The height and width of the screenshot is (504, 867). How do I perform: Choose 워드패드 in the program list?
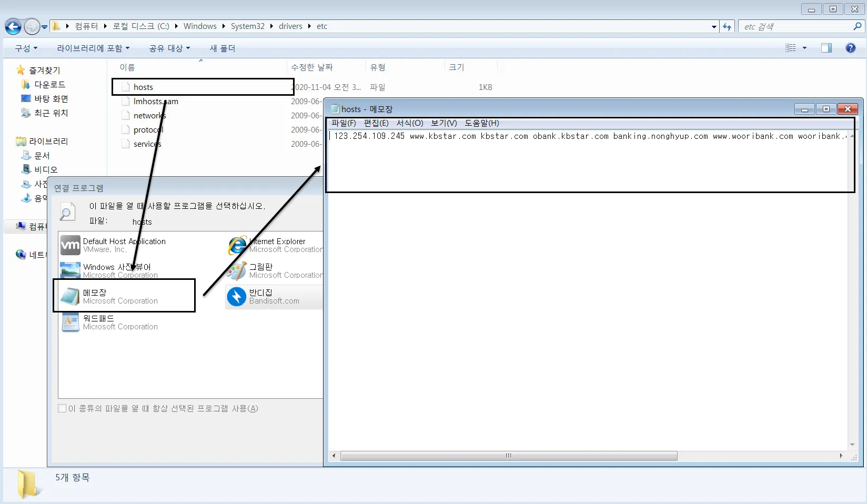[109, 322]
